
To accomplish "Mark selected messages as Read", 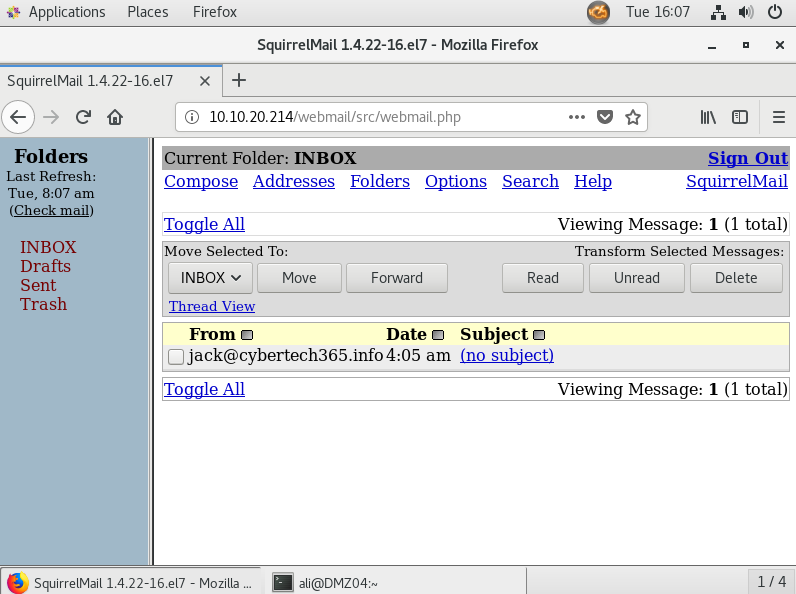I will tap(543, 278).
